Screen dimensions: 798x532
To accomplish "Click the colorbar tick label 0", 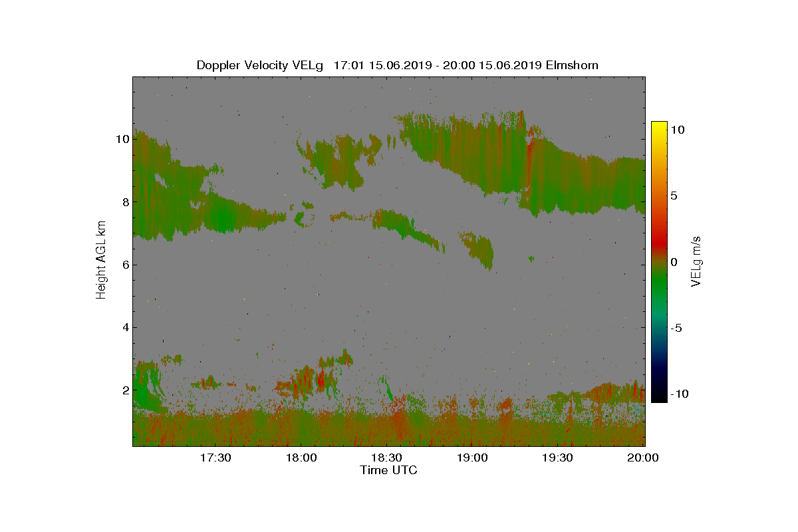I will (674, 262).
